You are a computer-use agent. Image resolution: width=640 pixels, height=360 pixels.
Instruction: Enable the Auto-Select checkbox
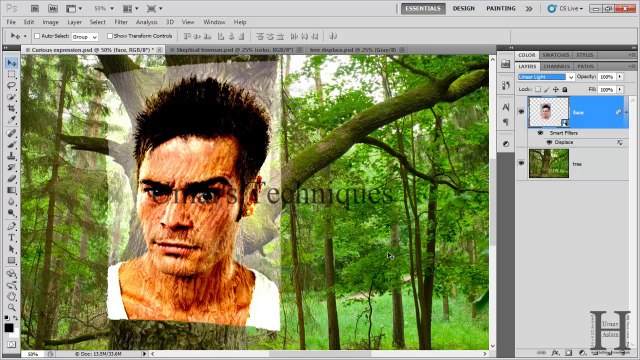37,36
